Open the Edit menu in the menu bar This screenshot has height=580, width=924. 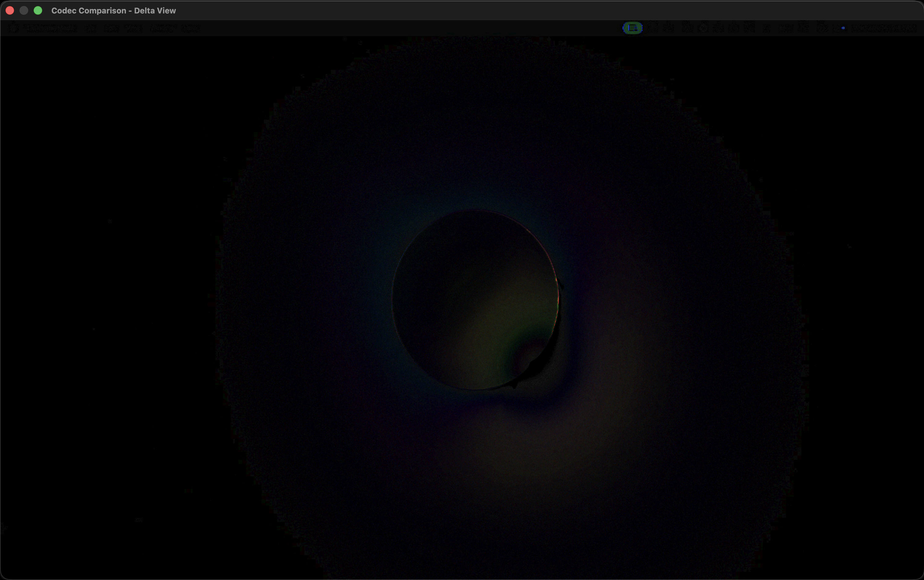112,28
